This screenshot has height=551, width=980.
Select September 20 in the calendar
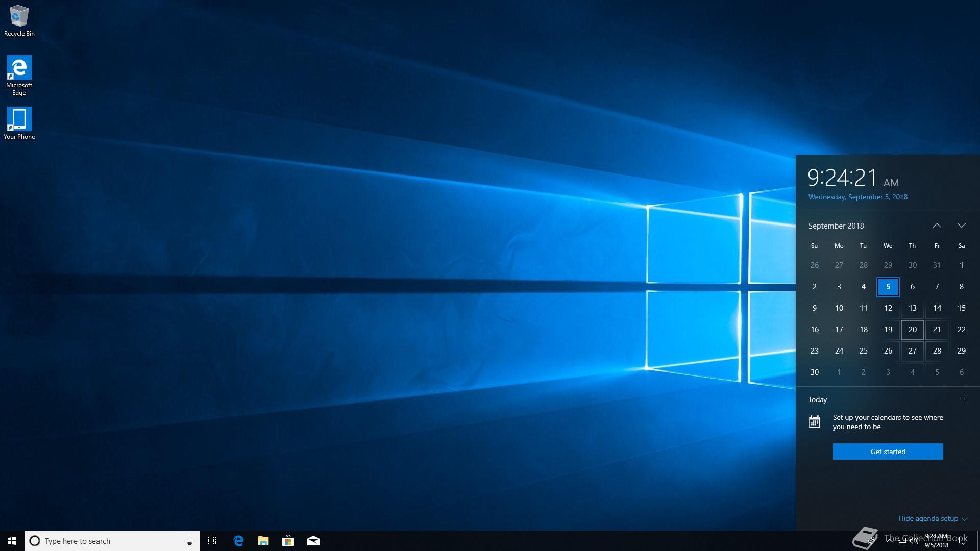912,330
